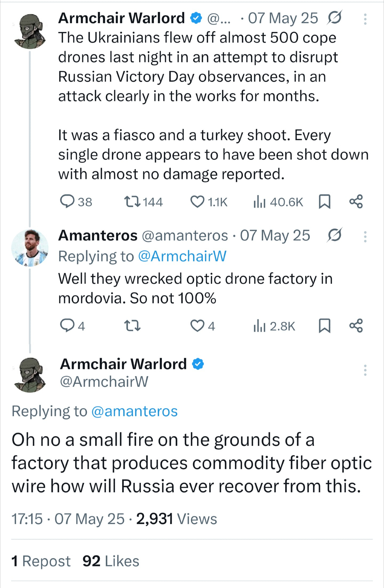Open the 1 Repost list
Image resolution: width=384 pixels, height=588 pixels.
[x=41, y=561]
